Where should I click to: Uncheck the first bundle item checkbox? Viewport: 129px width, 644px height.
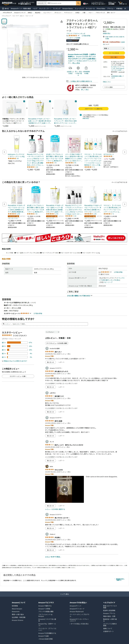(24, 101)
